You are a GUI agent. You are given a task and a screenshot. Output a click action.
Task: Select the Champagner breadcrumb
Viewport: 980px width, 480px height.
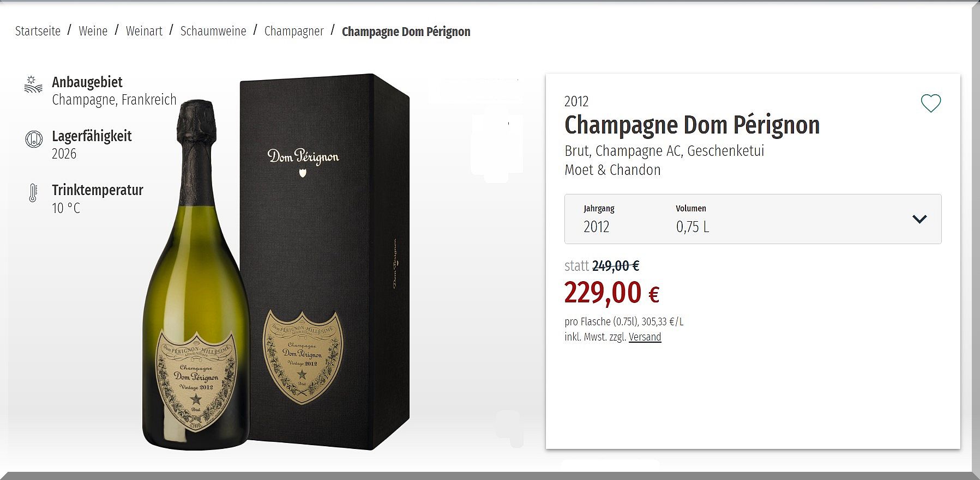(294, 31)
